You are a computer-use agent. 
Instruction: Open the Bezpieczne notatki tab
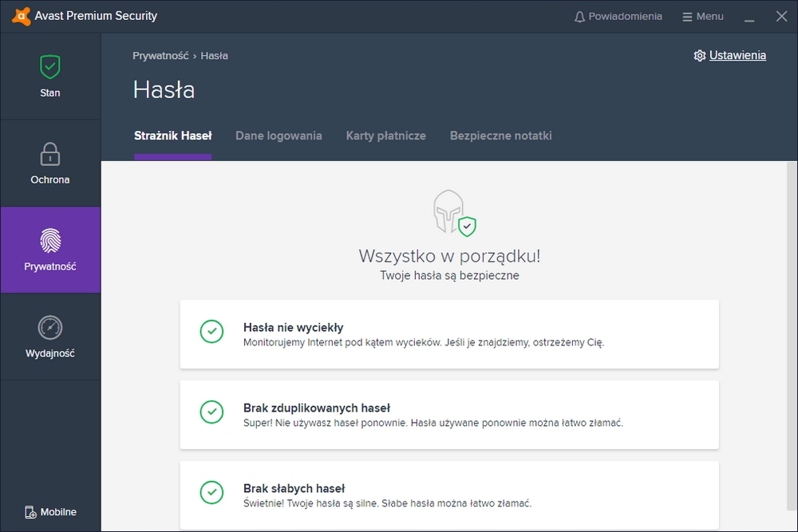click(x=500, y=136)
